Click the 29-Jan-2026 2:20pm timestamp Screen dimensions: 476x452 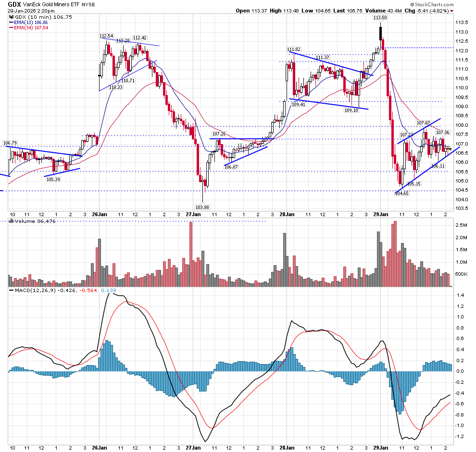coord(28,11)
